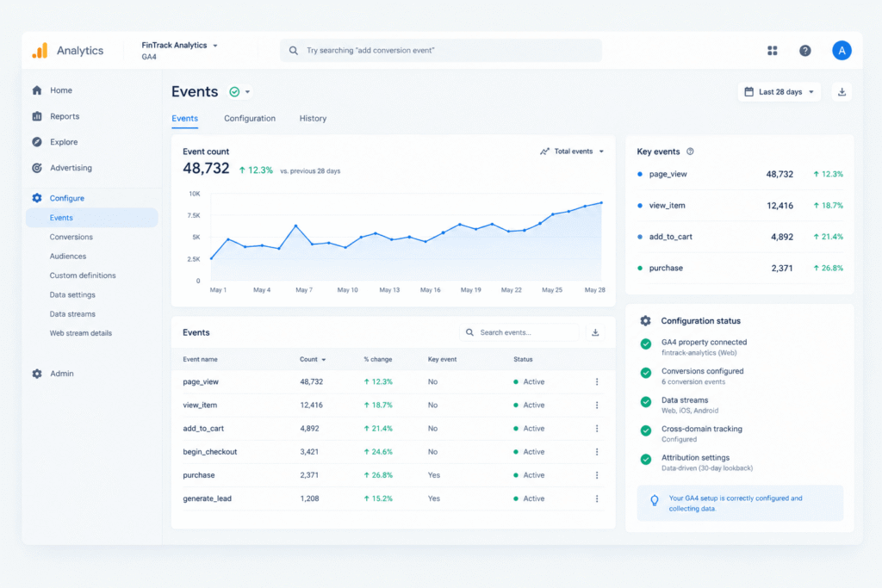882x588 pixels.
Task: Click the Conversions configured status item
Action: point(703,376)
